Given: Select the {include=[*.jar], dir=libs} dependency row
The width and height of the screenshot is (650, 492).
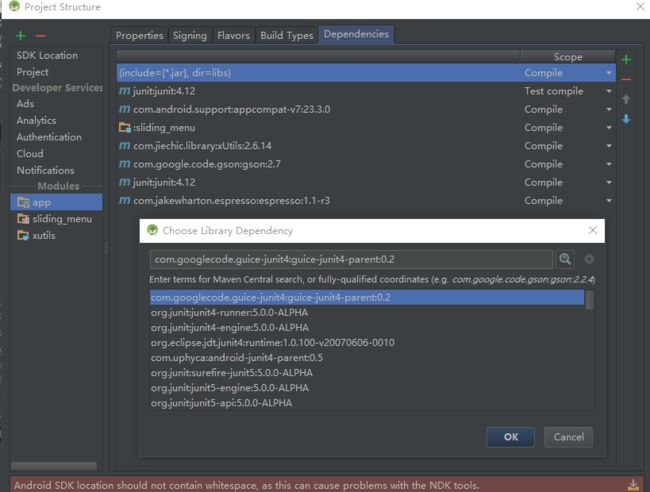Looking at the screenshot, I should tap(366, 73).
